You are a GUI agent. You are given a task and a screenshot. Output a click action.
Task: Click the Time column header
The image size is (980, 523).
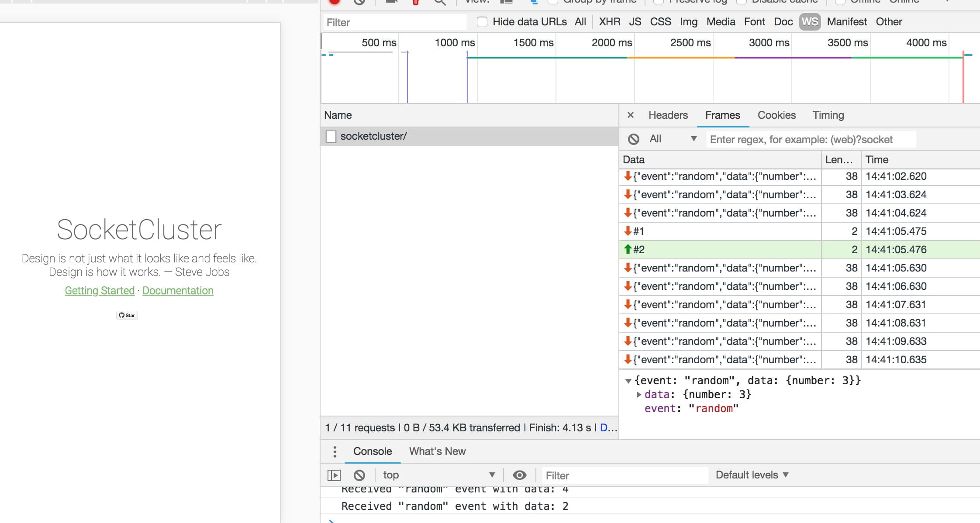pyautogui.click(x=921, y=160)
